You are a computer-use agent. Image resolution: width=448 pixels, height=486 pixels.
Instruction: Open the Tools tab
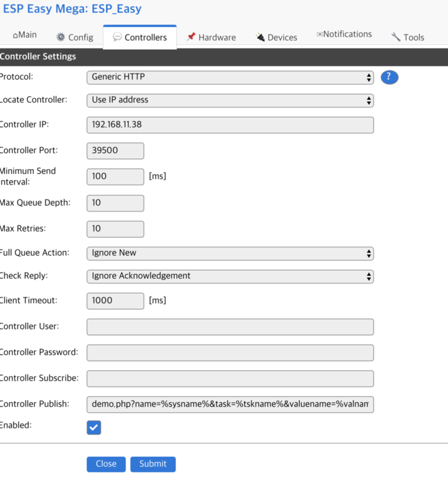(407, 38)
